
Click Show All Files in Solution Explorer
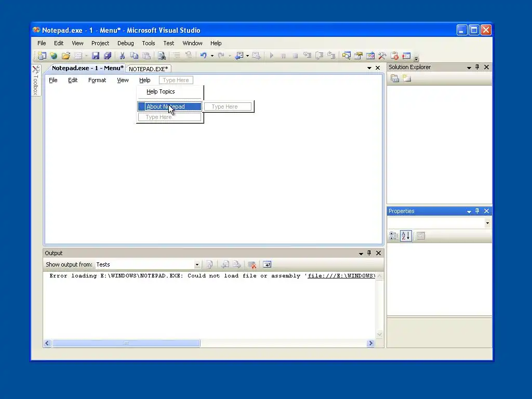click(x=406, y=78)
